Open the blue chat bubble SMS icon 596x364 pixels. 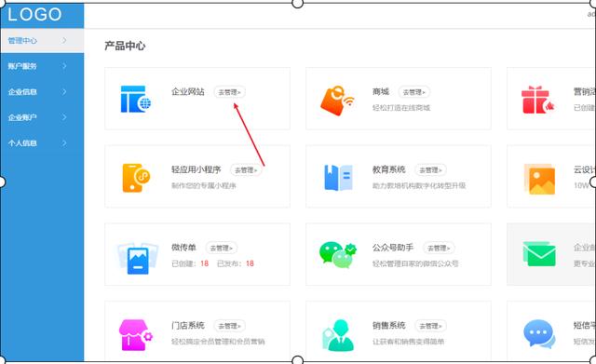click(x=539, y=333)
